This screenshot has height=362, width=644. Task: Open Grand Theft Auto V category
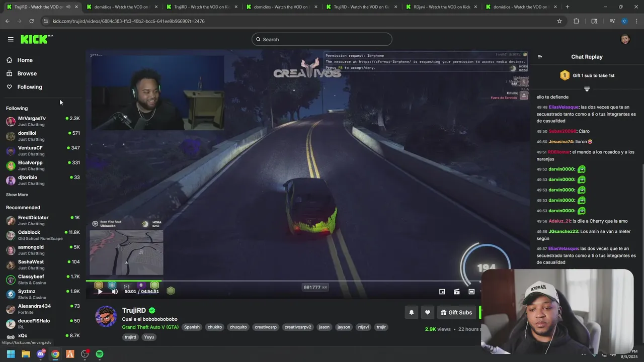[x=150, y=327]
